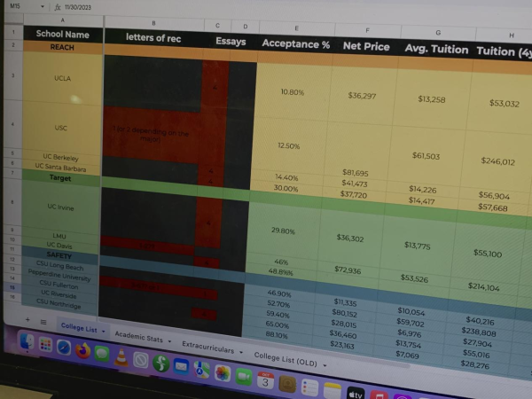Screen dimensions: 532x399
Task: Select column F header
Action: pyautogui.click(x=367, y=30)
